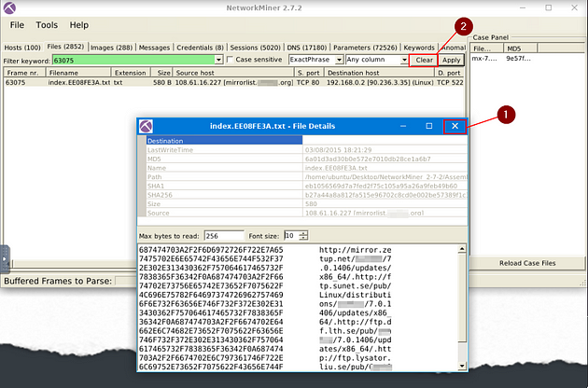Click the first hex line 687474703A2F2F6D6972726F722E7A65
Image resolution: width=588 pixels, height=388 pixels.
click(211, 250)
